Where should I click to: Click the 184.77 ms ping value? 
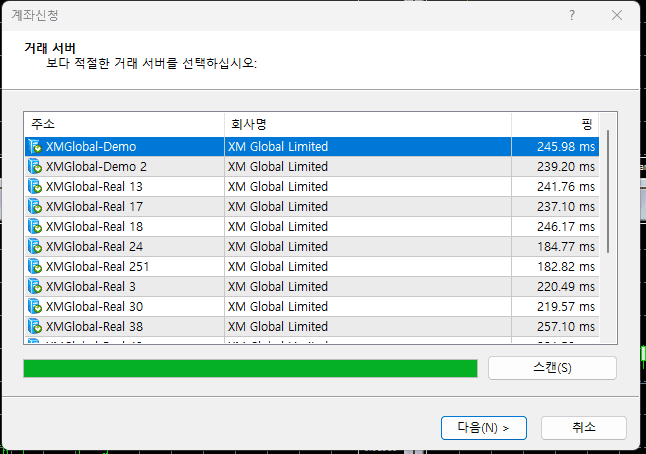point(566,246)
